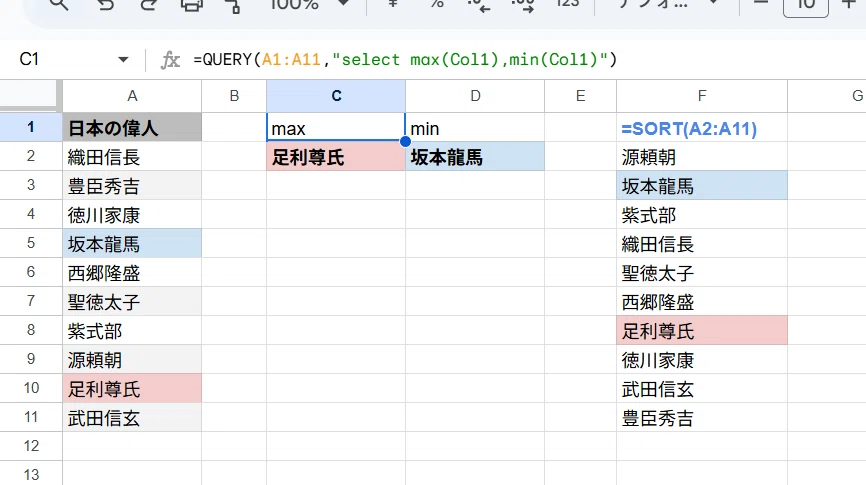Click 源頼朝 in column F

pos(702,156)
